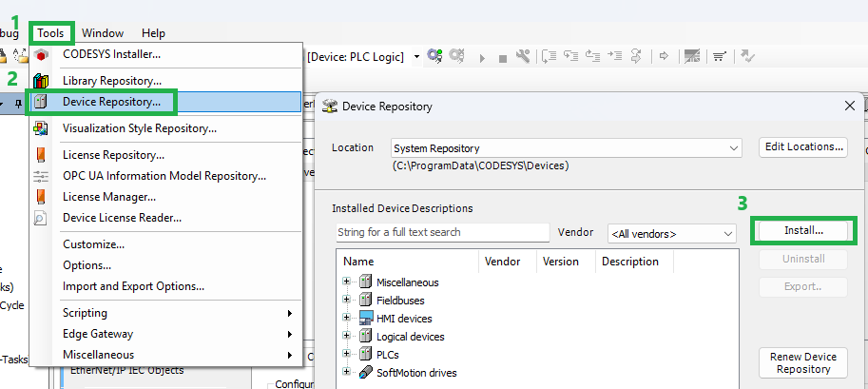Click the Renew Device Repository button
Image resolution: width=868 pixels, height=389 pixels.
coord(803,363)
